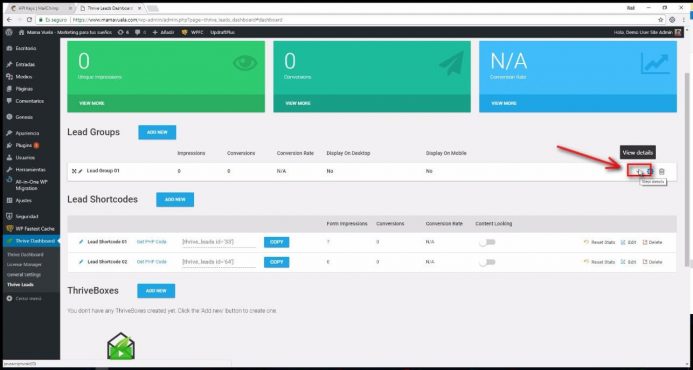Click VIEW MORE under Unique Impressions
The width and height of the screenshot is (693, 370).
92,103
